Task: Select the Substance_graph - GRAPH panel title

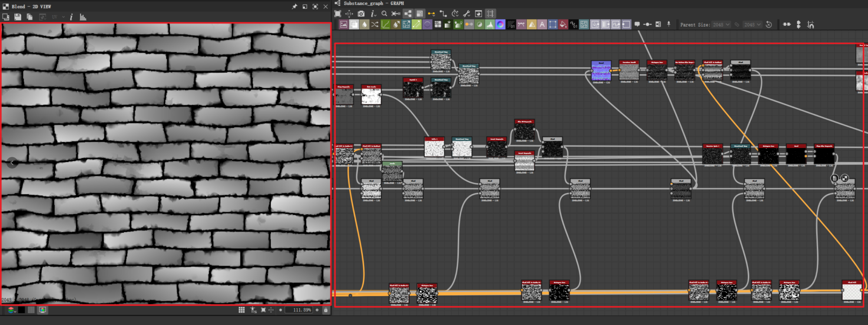Action: point(373,3)
